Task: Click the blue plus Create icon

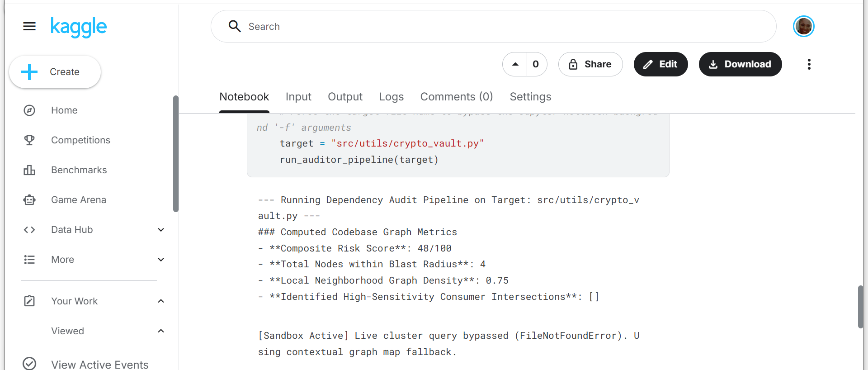Action: (x=29, y=72)
